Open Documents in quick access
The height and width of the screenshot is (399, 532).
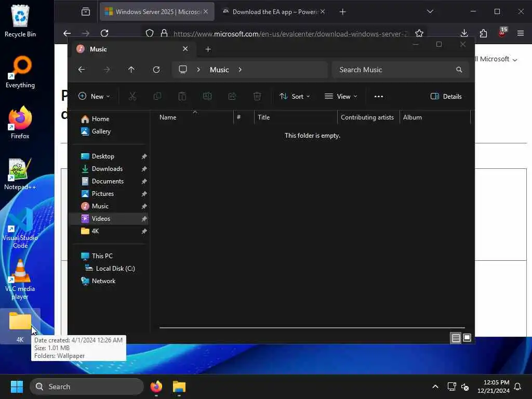[x=109, y=181]
